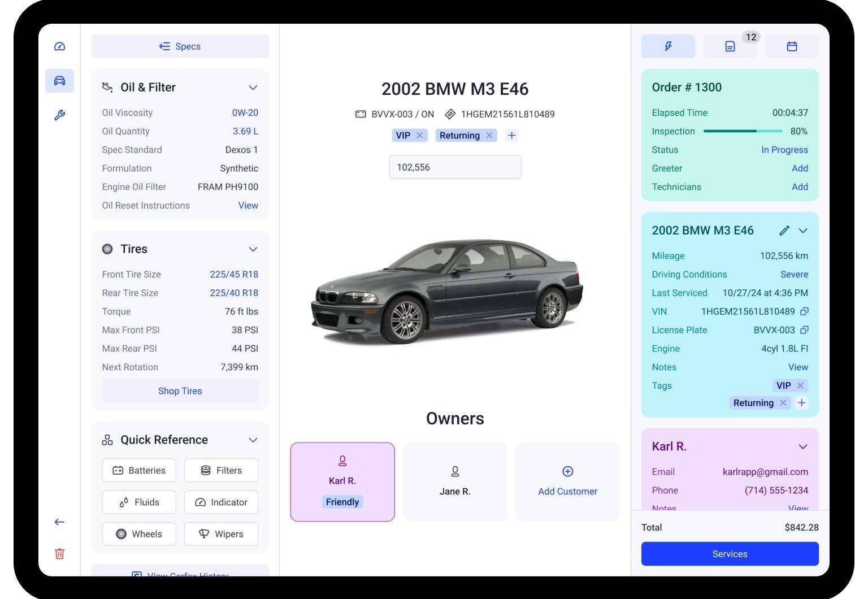The width and height of the screenshot is (868, 599).
Task: Select the wrench icon in the sidebar
Action: pos(59,115)
